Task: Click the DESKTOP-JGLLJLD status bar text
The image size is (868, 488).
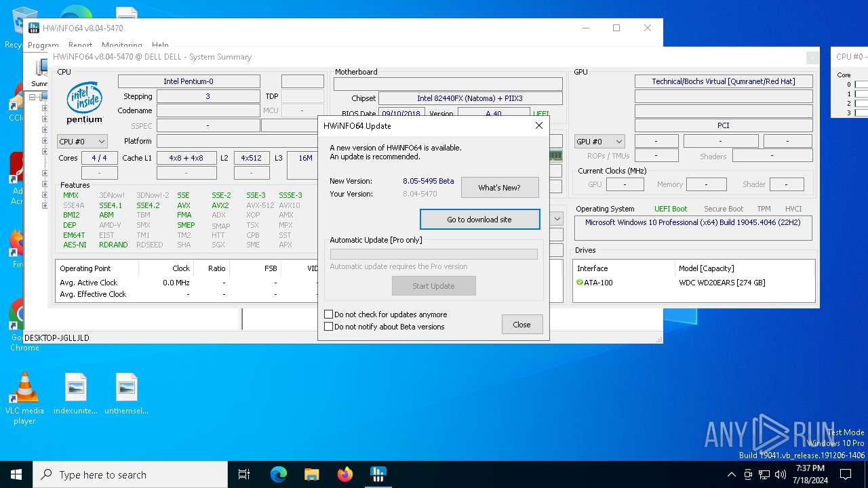Action: pos(57,338)
